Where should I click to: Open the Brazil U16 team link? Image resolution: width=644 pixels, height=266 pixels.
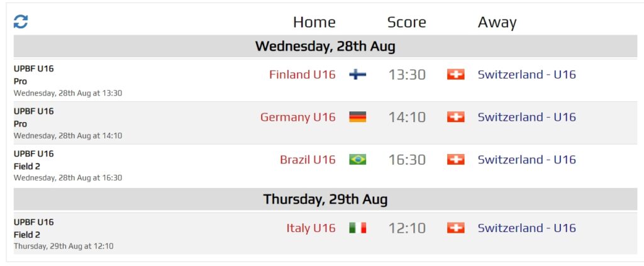(308, 160)
